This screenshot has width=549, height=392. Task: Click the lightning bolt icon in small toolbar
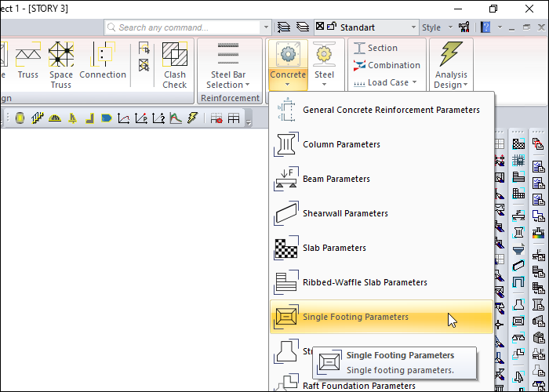[x=192, y=118]
